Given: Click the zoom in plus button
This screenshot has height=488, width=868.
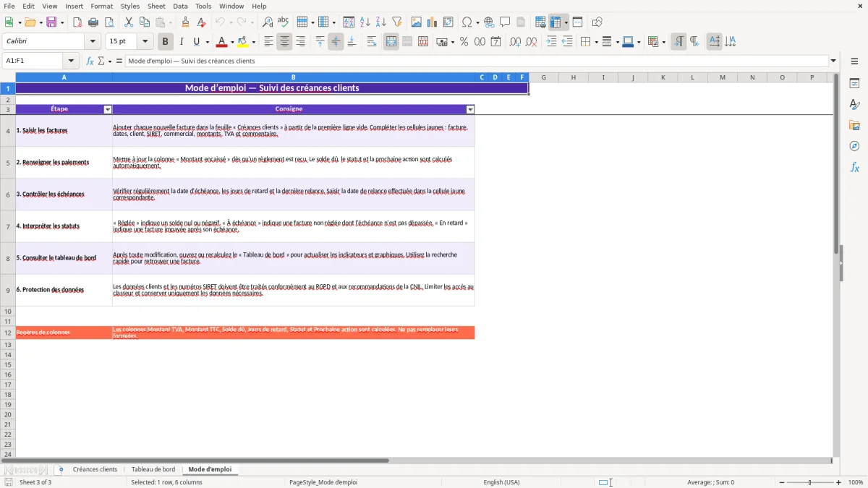Looking at the screenshot, I should (839, 482).
